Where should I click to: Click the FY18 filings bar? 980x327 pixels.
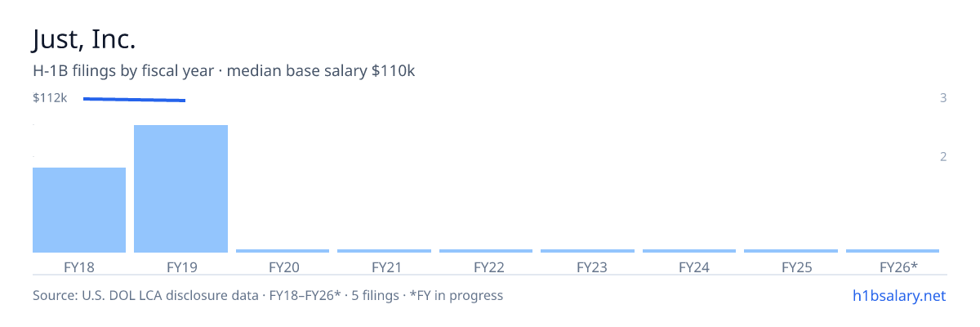[x=79, y=210]
